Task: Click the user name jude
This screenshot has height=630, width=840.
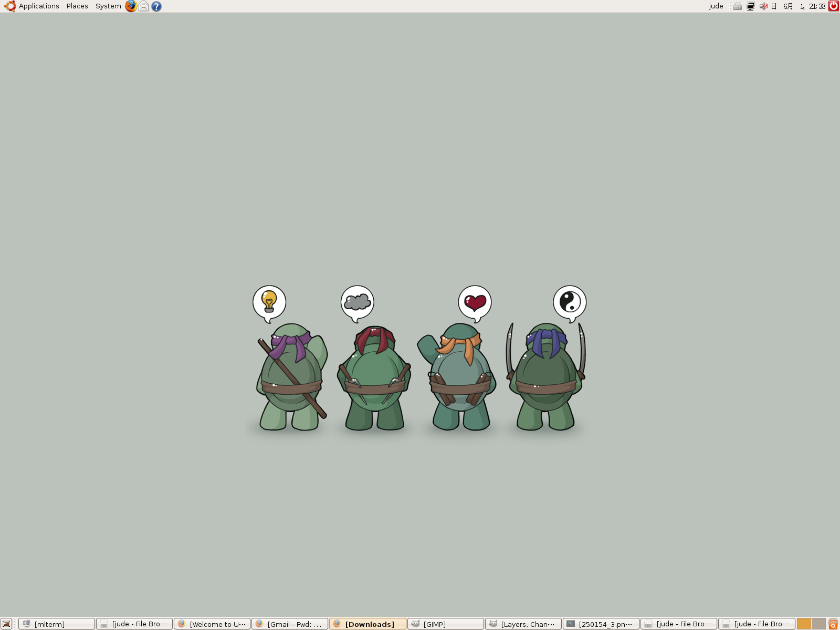Action: [x=716, y=6]
